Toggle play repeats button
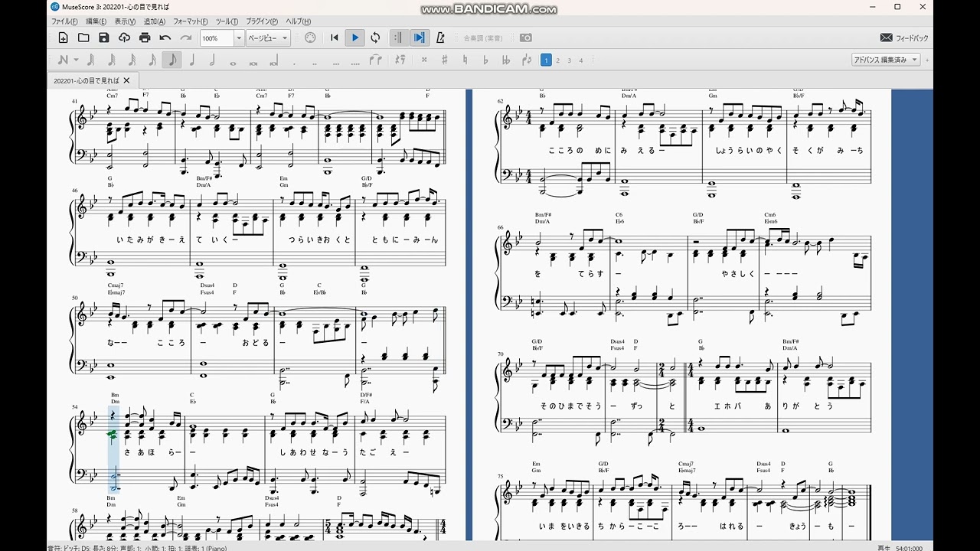 [399, 37]
